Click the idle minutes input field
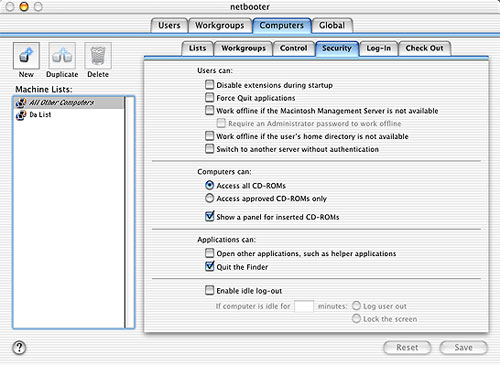500x365 pixels. coord(304,306)
